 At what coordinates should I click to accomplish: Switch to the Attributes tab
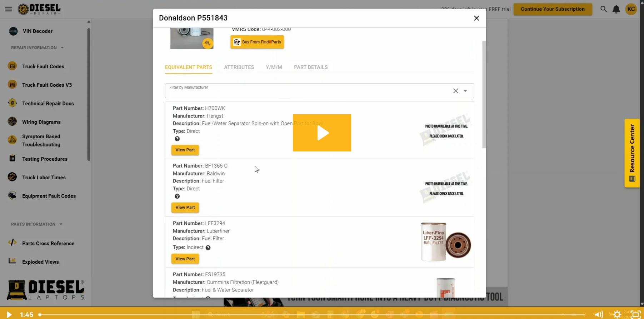(x=239, y=67)
